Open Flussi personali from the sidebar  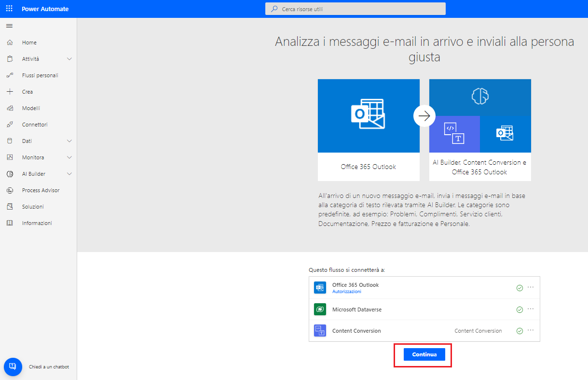pyautogui.click(x=40, y=75)
